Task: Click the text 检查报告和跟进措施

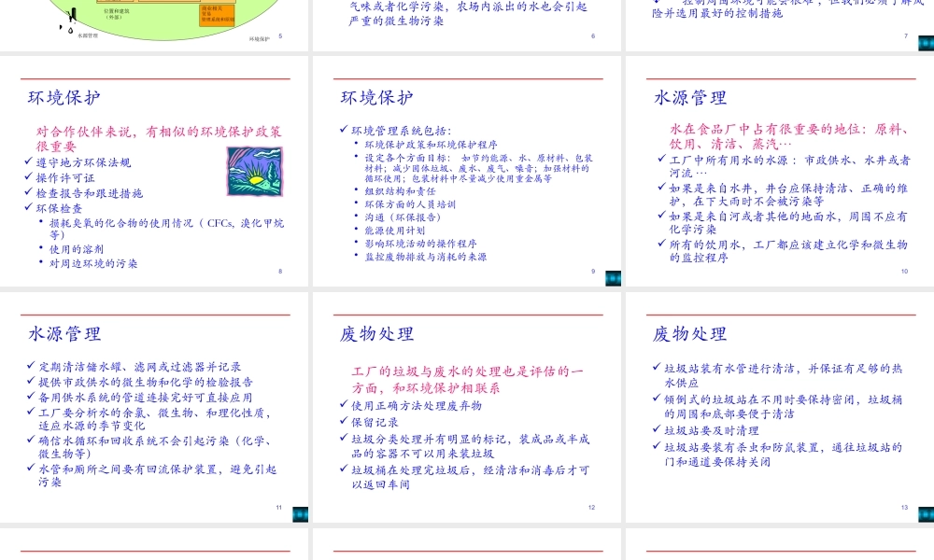Action: pos(90,193)
